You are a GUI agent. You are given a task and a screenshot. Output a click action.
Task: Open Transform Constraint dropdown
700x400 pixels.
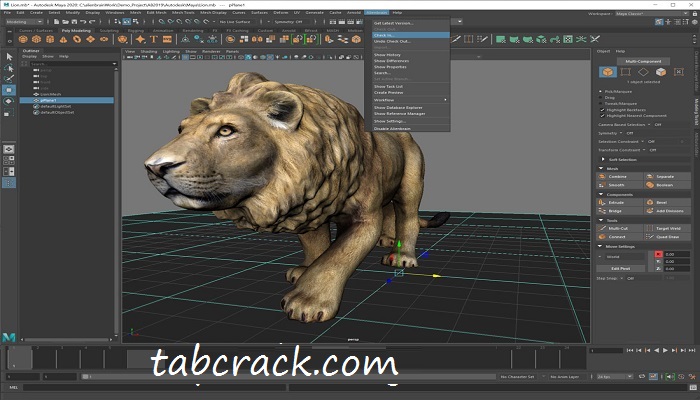coord(644,150)
